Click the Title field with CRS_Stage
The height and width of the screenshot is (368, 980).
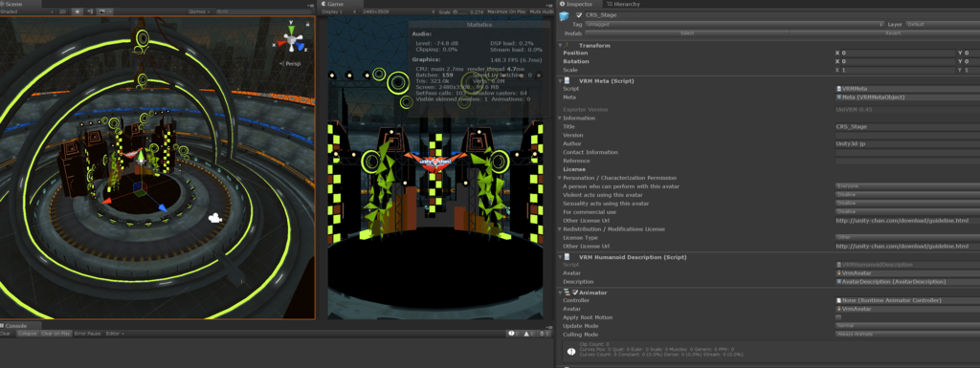[907, 126]
